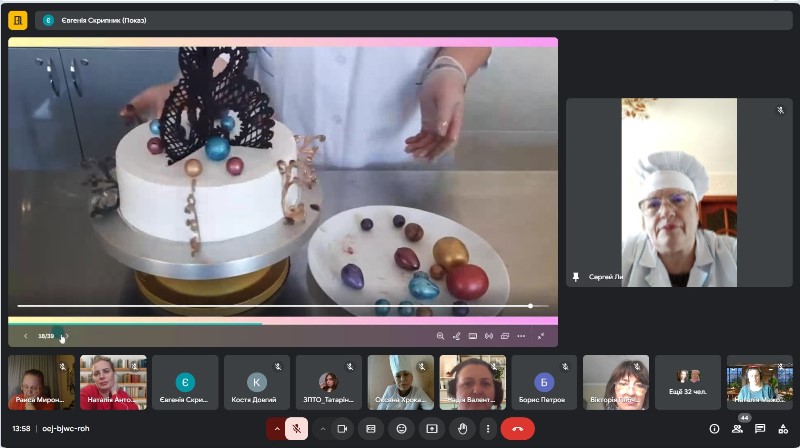Open audio settings arrow beside microphone

click(x=277, y=429)
